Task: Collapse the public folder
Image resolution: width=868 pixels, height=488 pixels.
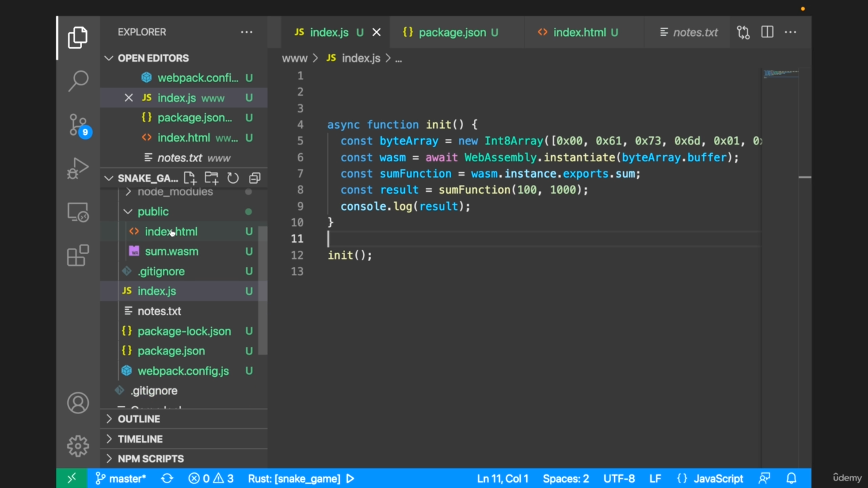Action: pyautogui.click(x=128, y=211)
